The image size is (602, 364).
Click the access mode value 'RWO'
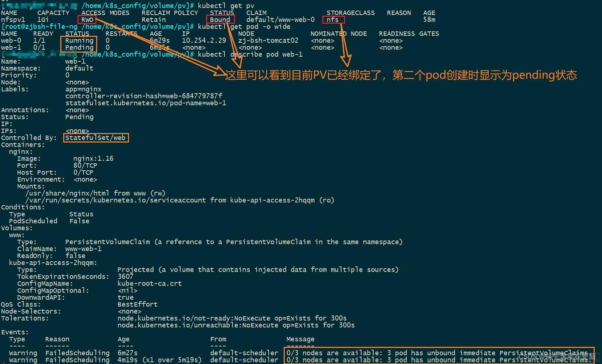point(87,20)
